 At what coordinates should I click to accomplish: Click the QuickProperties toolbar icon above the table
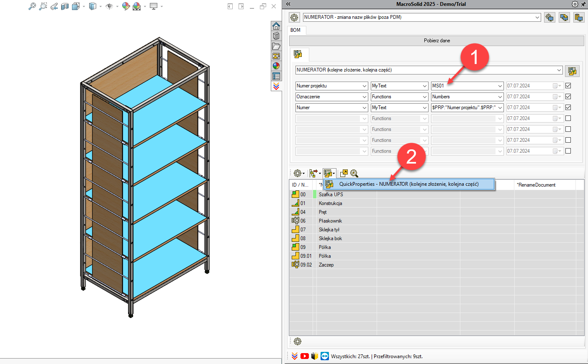[329, 173]
